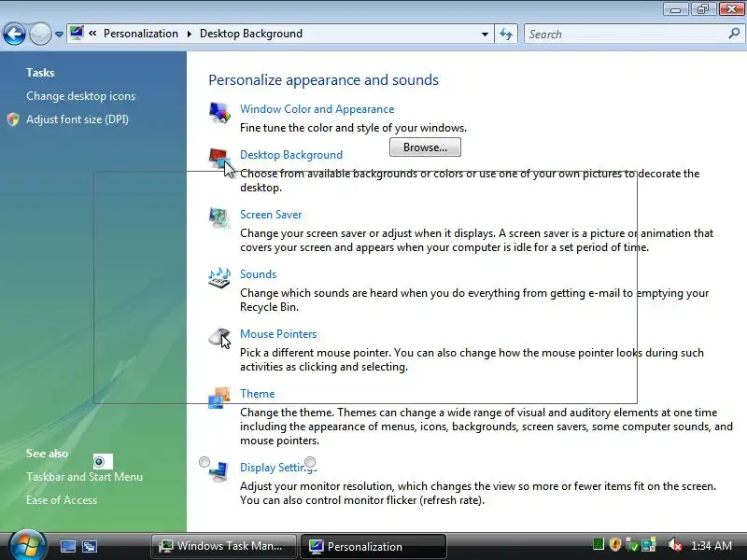The width and height of the screenshot is (747, 560).
Task: Click the Personalization taskbar button
Action: (373, 546)
